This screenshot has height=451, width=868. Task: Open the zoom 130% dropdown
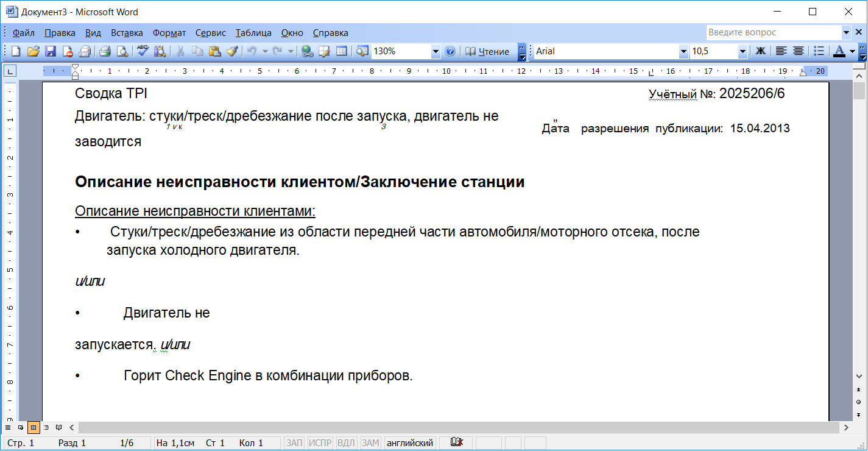[x=436, y=52]
